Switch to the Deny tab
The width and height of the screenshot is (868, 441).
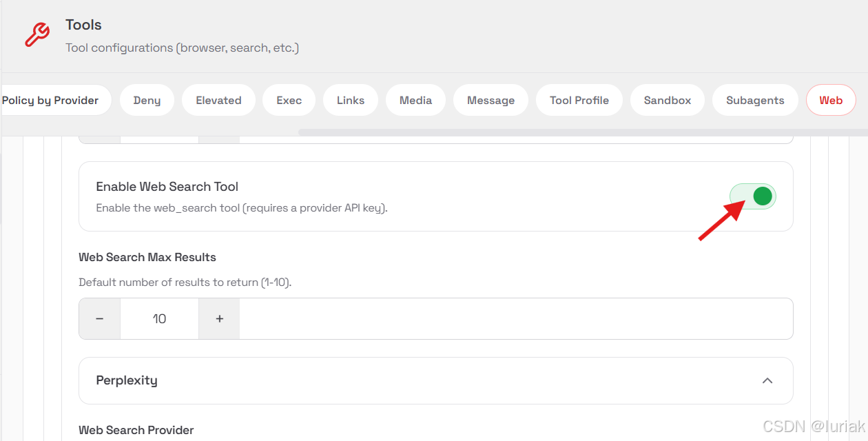(x=147, y=101)
